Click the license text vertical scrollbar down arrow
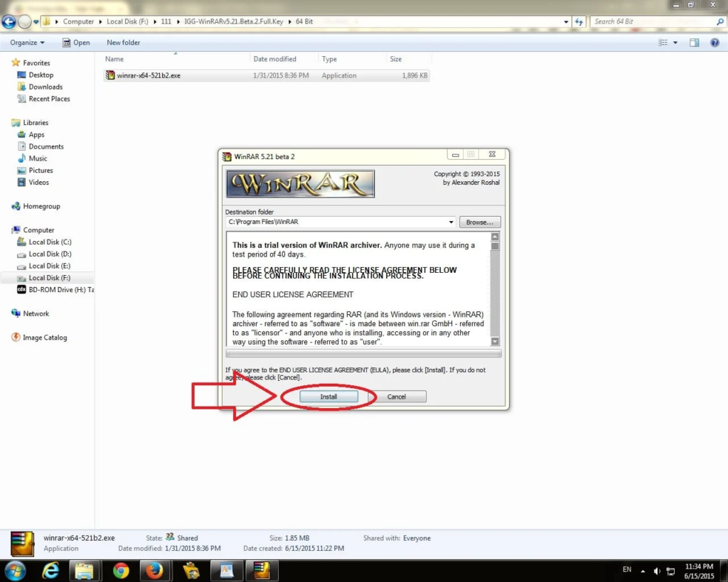 pos(496,341)
